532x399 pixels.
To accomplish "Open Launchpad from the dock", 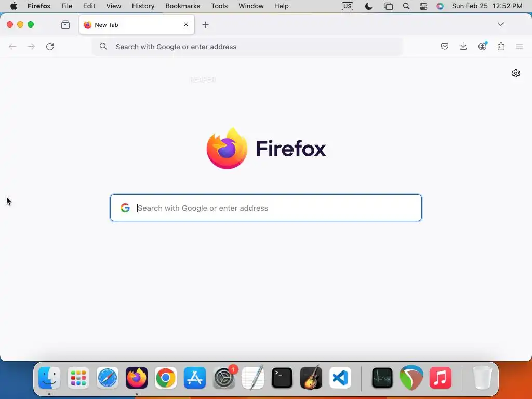I will (78, 378).
